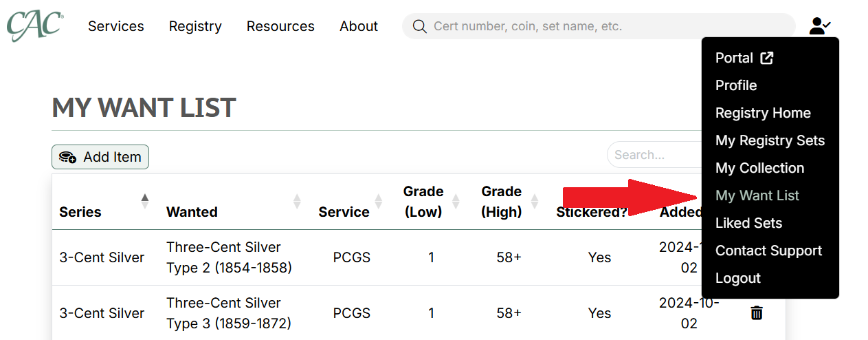868x340 pixels.
Task: Click the external link icon beside Portal
Action: pyautogui.click(x=767, y=58)
